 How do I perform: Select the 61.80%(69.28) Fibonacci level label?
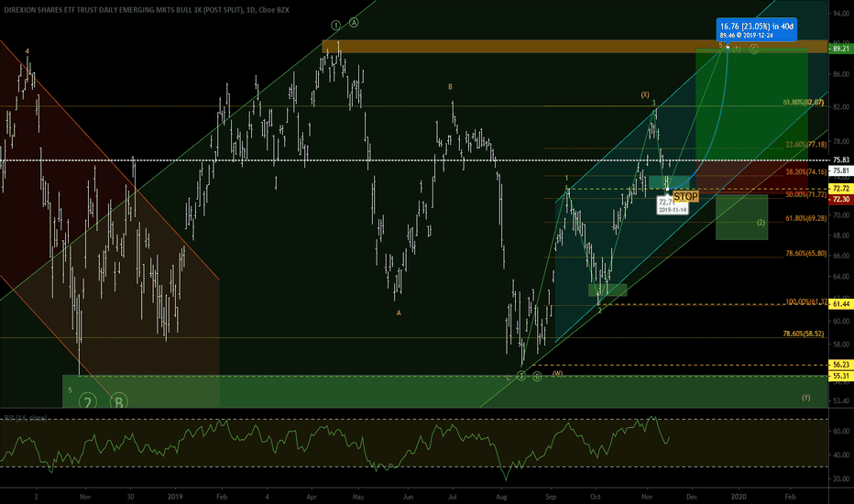click(x=806, y=218)
